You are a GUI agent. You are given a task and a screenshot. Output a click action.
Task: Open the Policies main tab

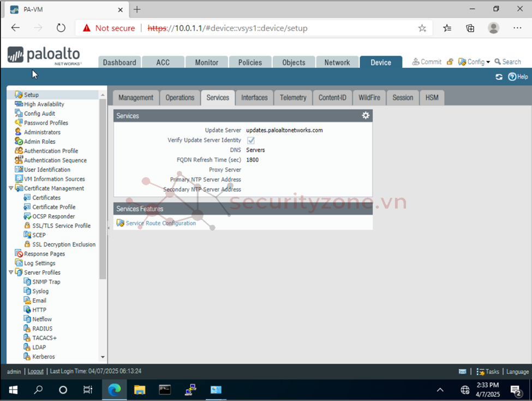pyautogui.click(x=250, y=62)
